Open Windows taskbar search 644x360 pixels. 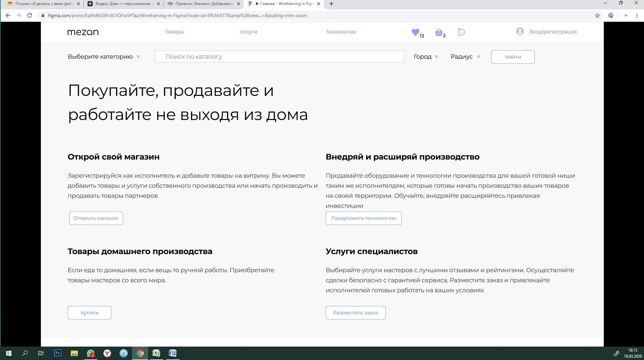pos(25,353)
